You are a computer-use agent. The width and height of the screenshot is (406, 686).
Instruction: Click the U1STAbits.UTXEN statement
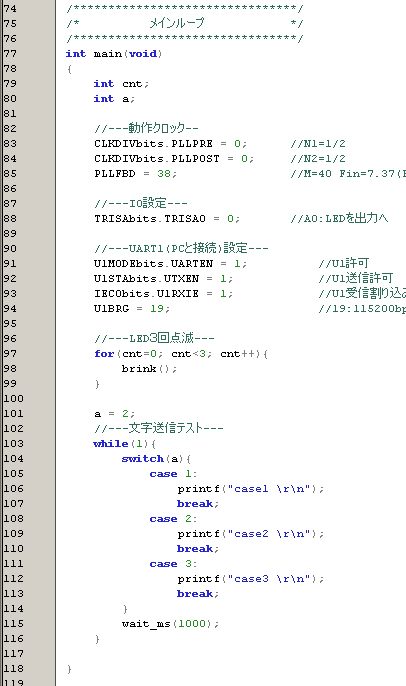point(164,279)
